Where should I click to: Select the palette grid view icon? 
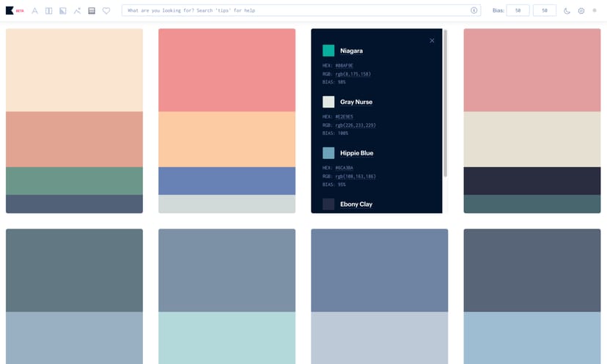pos(92,11)
